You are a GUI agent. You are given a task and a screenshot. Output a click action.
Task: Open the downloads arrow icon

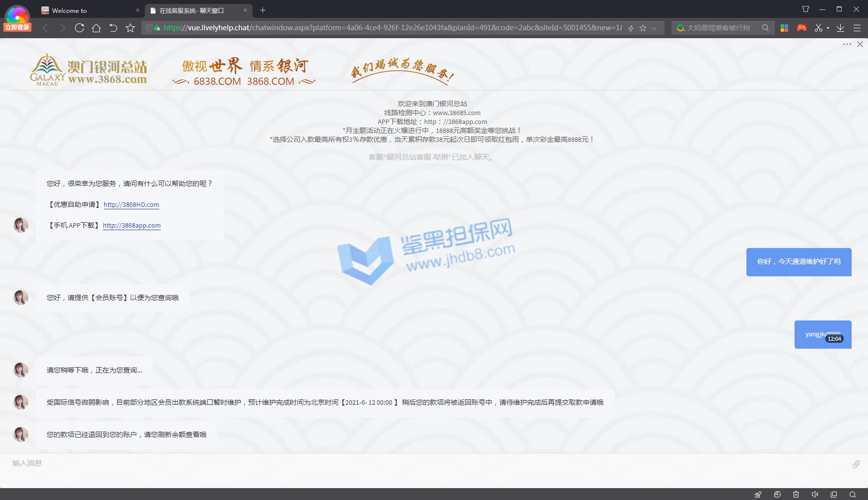[x=840, y=28]
